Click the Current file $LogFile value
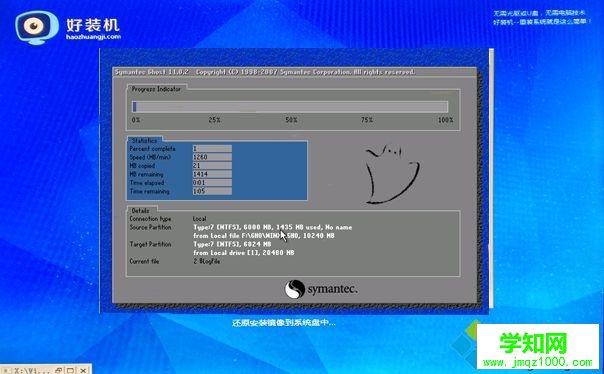Screen dimensions: 604x374 (207, 261)
